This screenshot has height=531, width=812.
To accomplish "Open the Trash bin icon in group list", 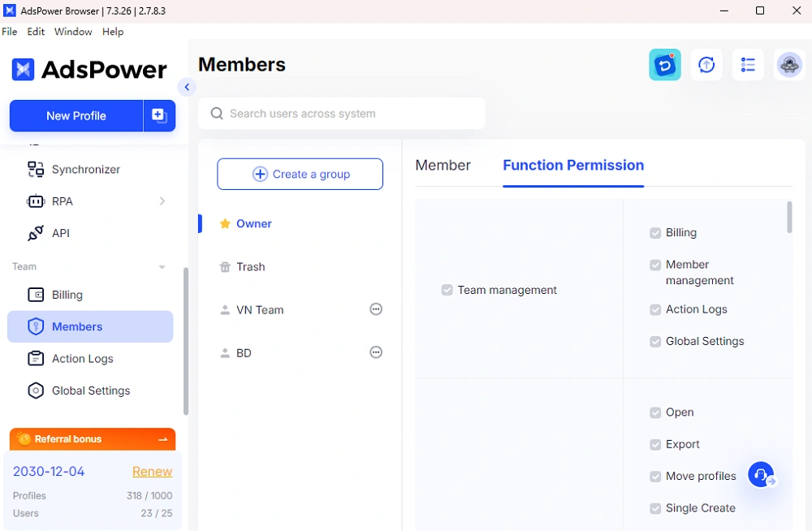I will pyautogui.click(x=225, y=267).
